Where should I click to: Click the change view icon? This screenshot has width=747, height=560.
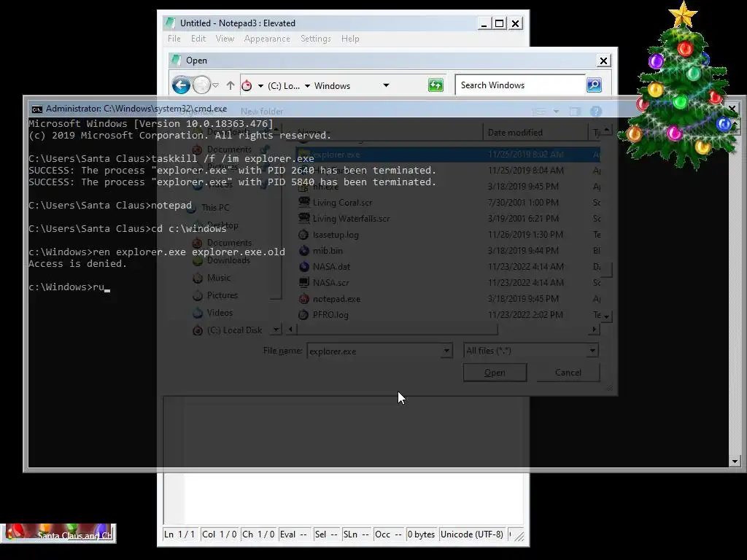click(539, 112)
